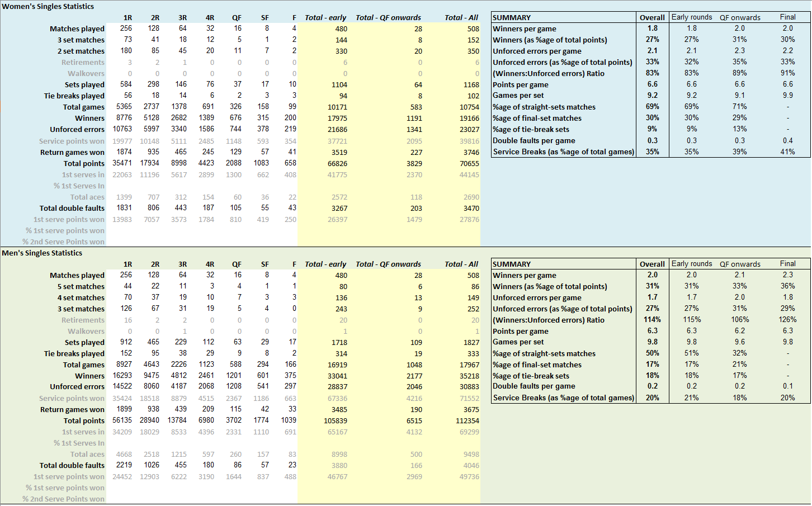Click the Women's Singles Statistics title
Screen dimensions: 812x506
point(48,7)
